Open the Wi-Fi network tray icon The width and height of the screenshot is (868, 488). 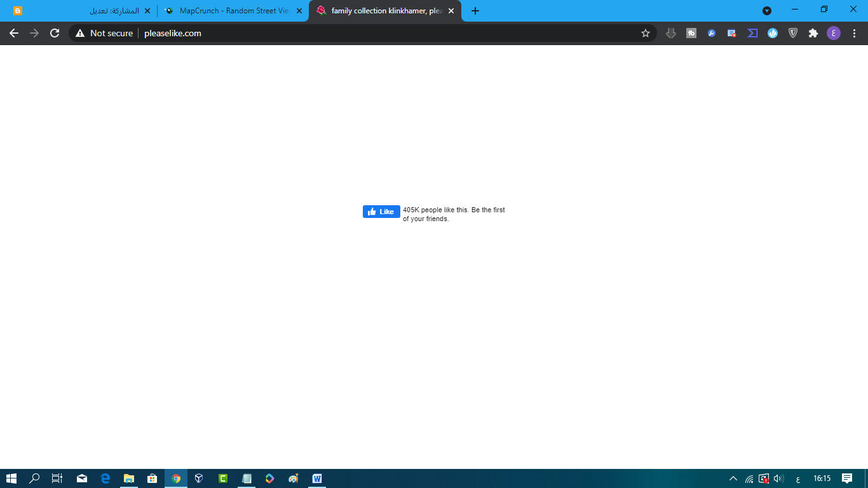pos(750,478)
